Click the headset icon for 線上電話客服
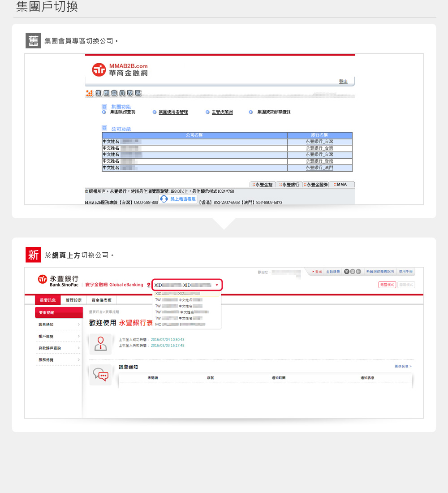The image size is (448, 493). [164, 199]
